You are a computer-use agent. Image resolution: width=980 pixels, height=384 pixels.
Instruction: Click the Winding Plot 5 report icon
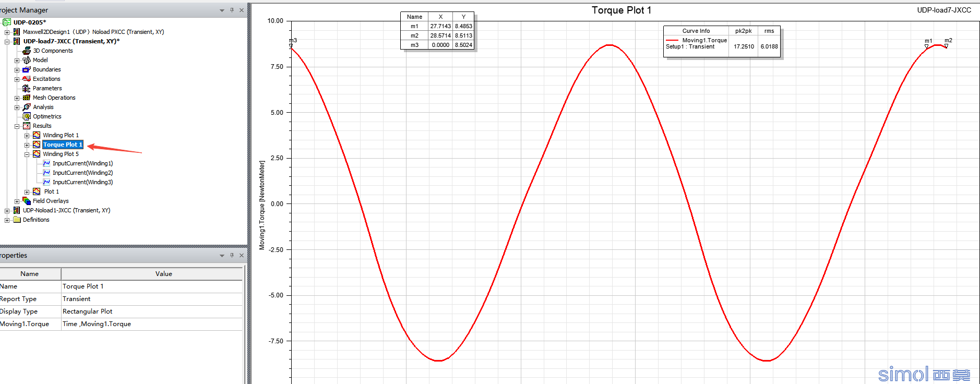(37, 154)
